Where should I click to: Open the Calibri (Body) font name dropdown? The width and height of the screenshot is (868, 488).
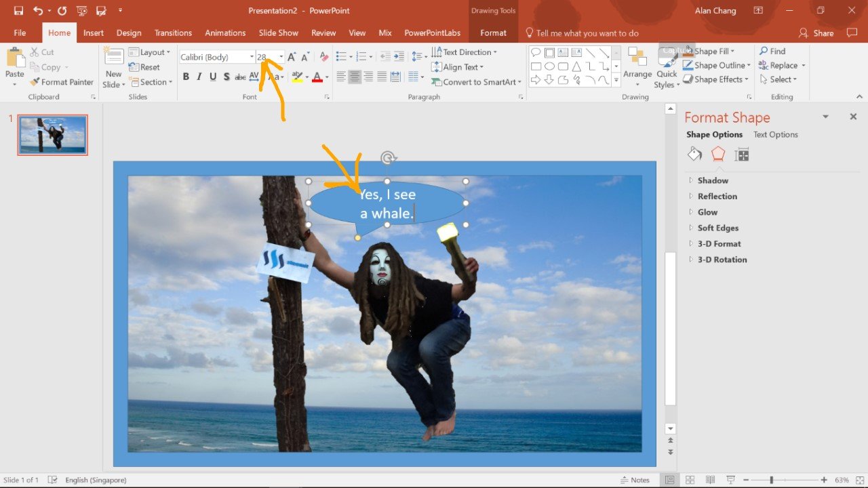[x=252, y=57]
